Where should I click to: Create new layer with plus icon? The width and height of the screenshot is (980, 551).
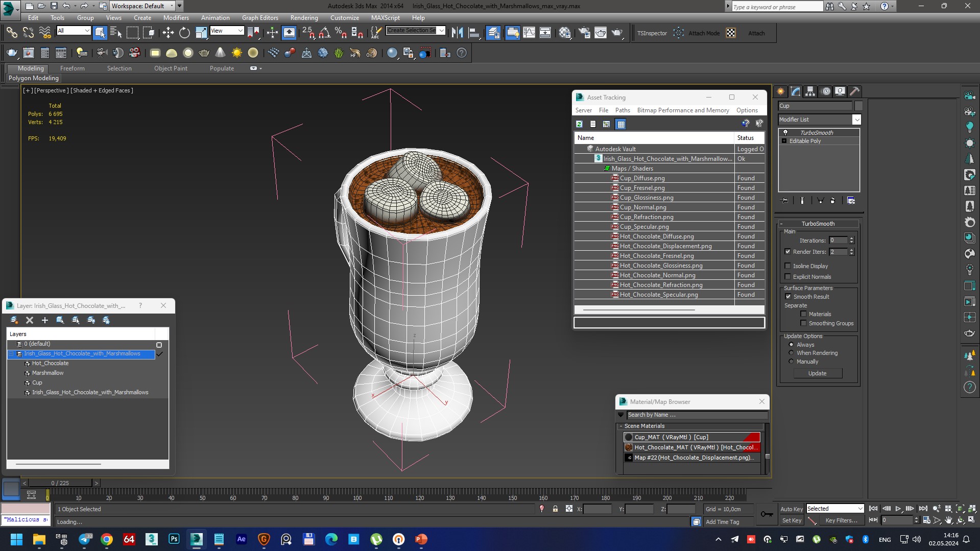tap(45, 320)
